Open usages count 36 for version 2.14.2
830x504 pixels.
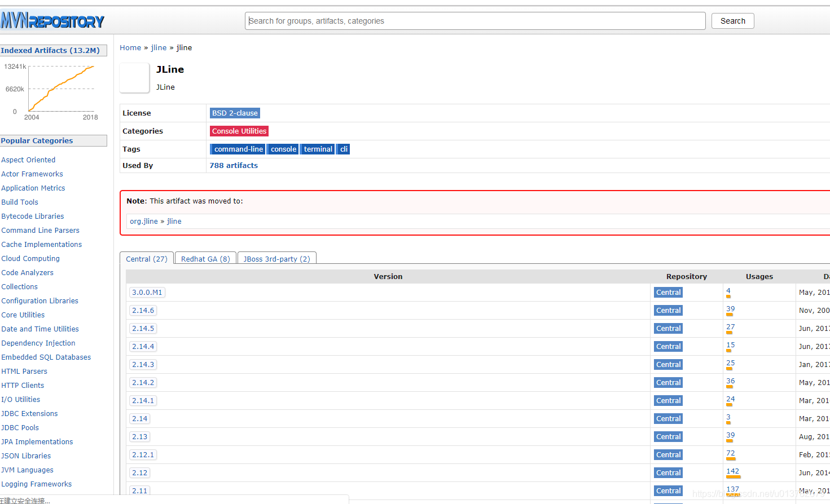click(x=730, y=381)
